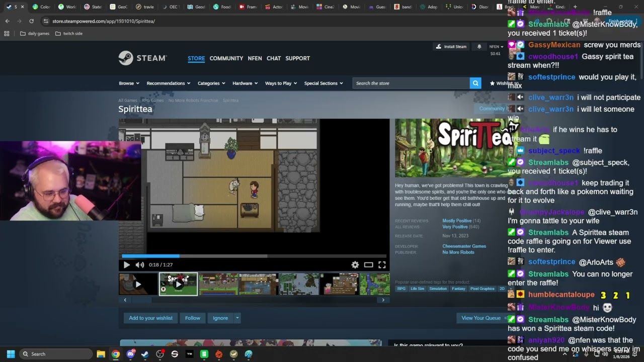644x362 pixels.
Task: Switch to the travle browser tab
Action: pos(144,7)
